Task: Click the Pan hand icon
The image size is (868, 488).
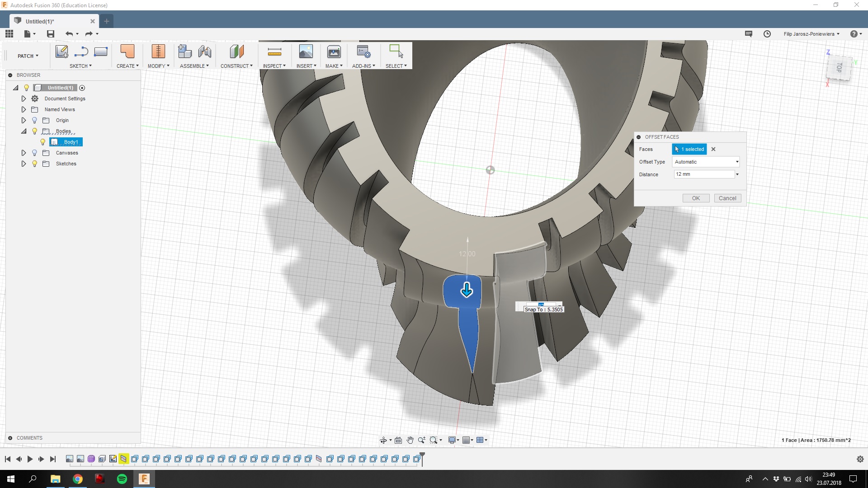Action: [410, 440]
